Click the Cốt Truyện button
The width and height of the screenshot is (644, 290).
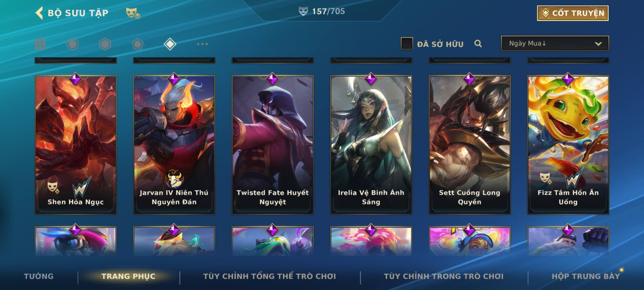(x=573, y=13)
